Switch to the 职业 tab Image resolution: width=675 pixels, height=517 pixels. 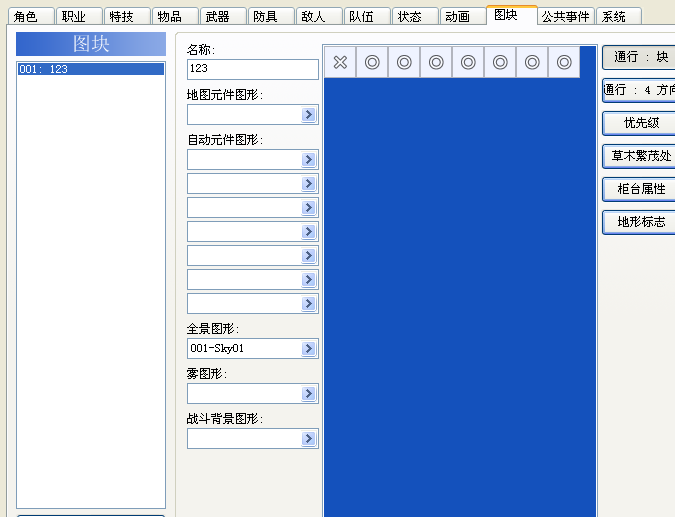79,16
